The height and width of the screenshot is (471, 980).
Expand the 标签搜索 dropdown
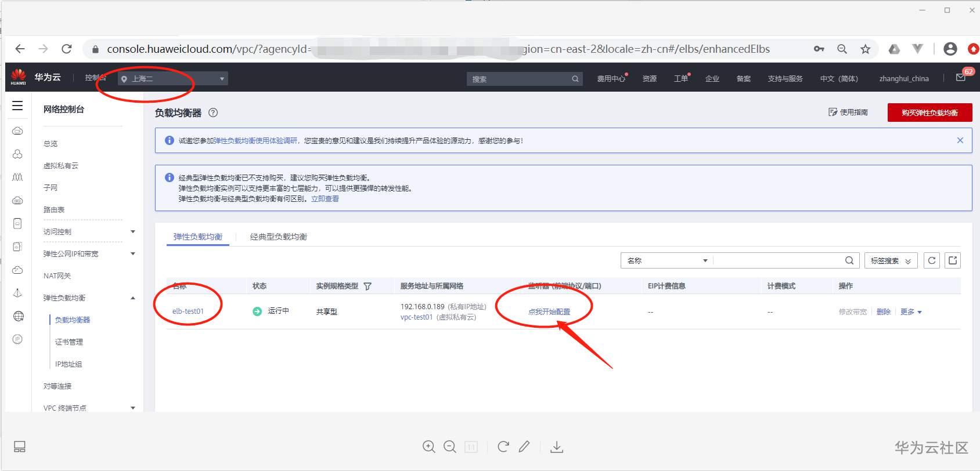(x=891, y=261)
